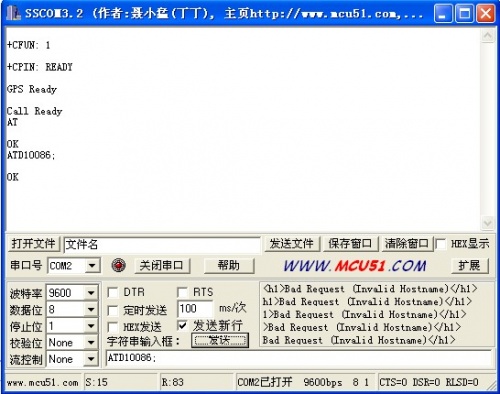Open the 数据位 (data bits) 8 dropdown
The height and width of the screenshot is (394, 500).
[x=91, y=309]
